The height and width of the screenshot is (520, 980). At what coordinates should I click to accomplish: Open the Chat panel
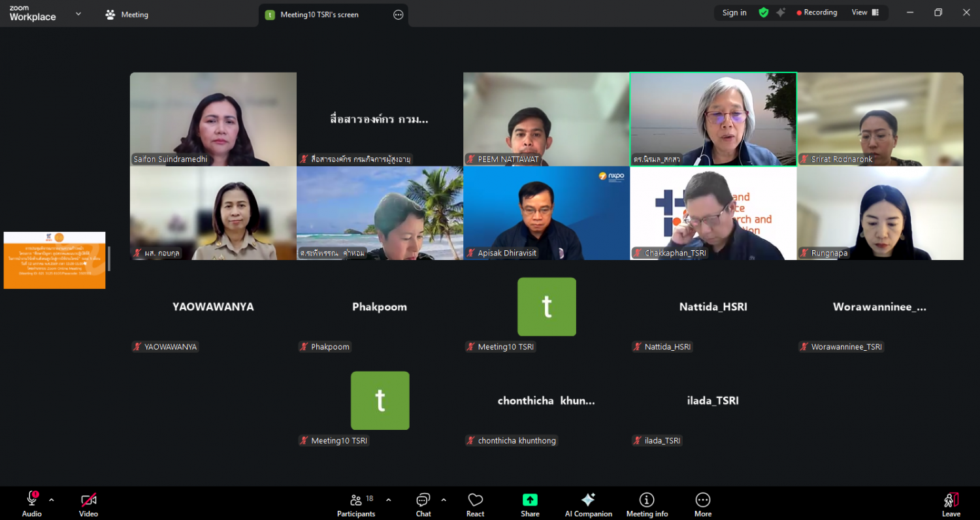[423, 504]
